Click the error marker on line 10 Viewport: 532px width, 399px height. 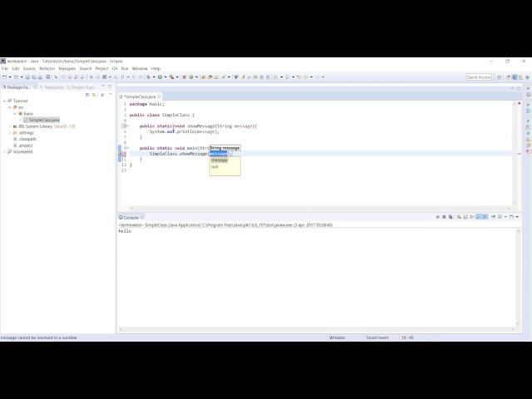(121, 154)
